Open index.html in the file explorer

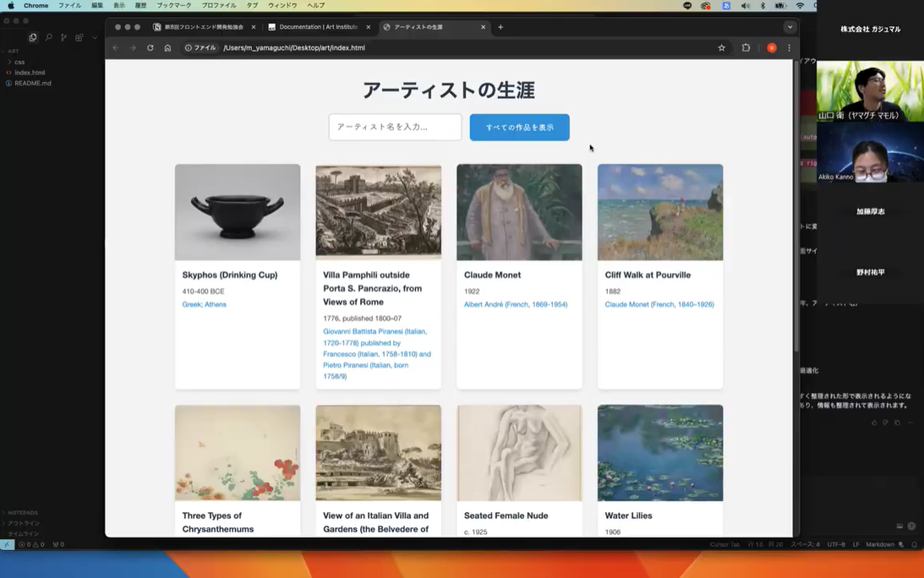pos(30,73)
